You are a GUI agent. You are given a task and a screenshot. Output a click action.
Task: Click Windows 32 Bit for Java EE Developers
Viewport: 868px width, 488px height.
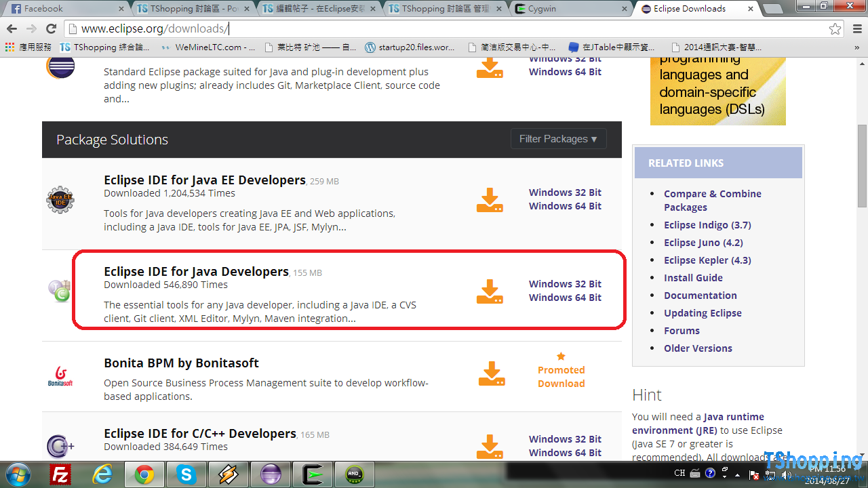click(x=565, y=192)
